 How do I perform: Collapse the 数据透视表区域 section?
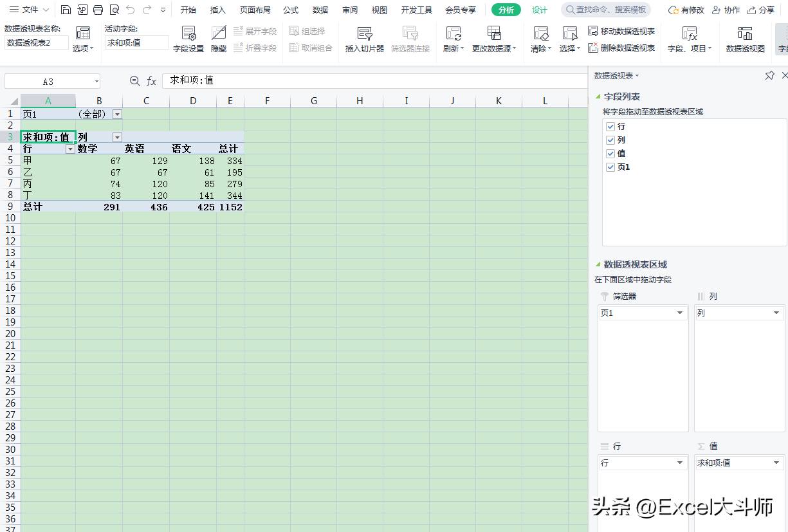pyautogui.click(x=598, y=264)
